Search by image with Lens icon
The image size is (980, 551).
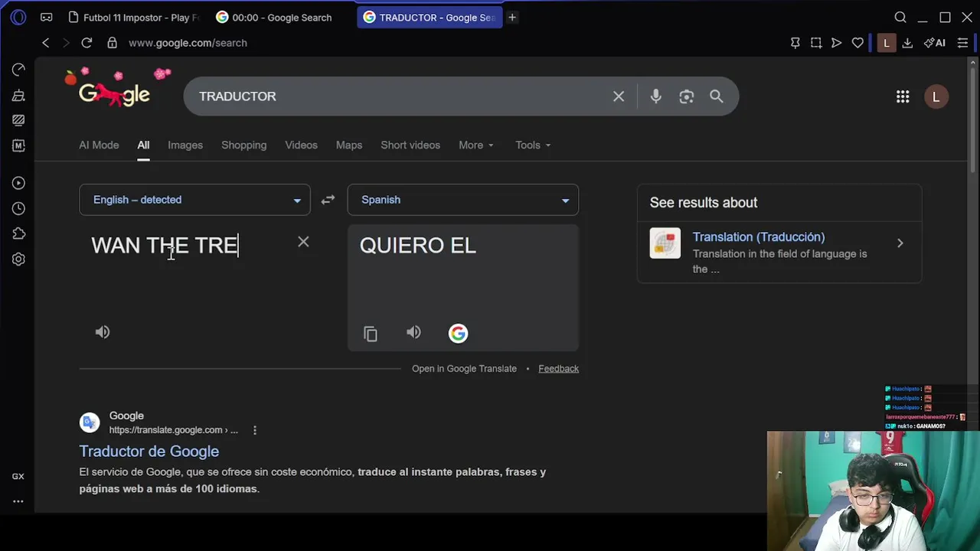pos(686,96)
